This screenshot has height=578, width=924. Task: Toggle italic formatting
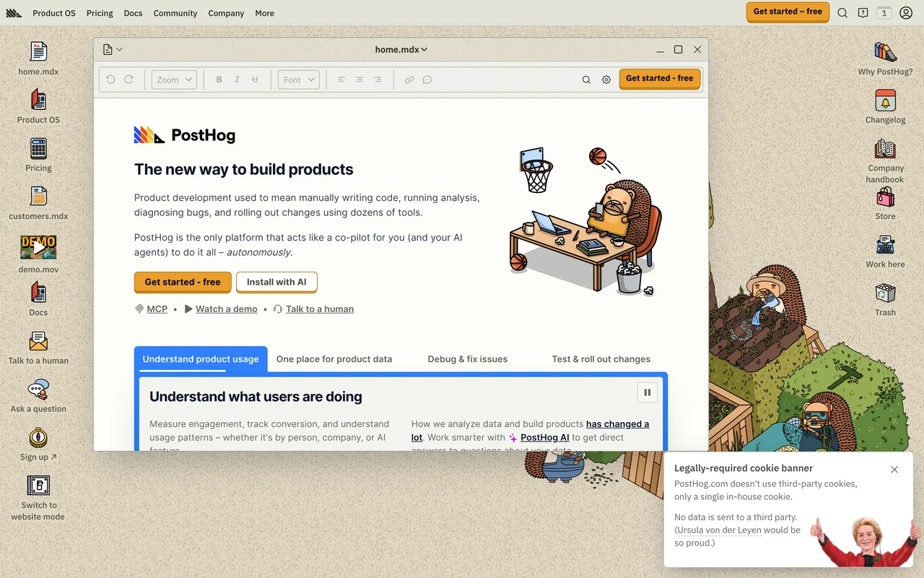(x=237, y=79)
